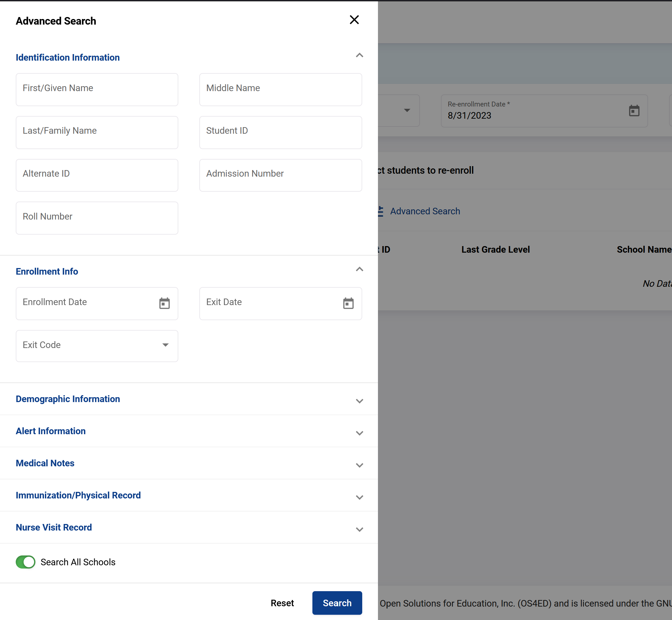Focus the Student ID input
Viewport: 672px width, 620px height.
pyautogui.click(x=280, y=132)
